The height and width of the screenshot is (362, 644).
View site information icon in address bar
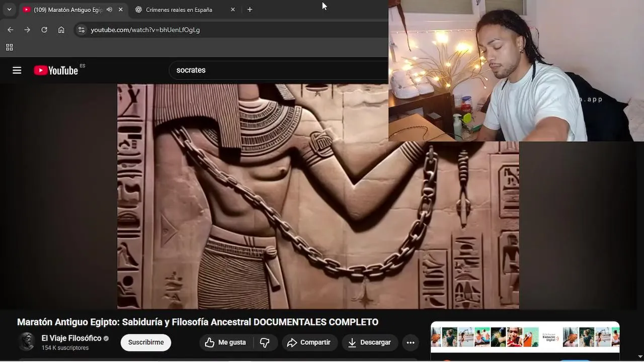82,30
